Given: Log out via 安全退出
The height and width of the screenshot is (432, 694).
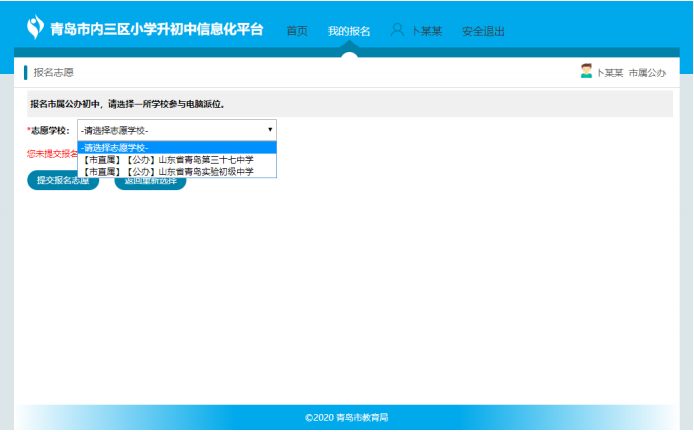Looking at the screenshot, I should point(483,31).
